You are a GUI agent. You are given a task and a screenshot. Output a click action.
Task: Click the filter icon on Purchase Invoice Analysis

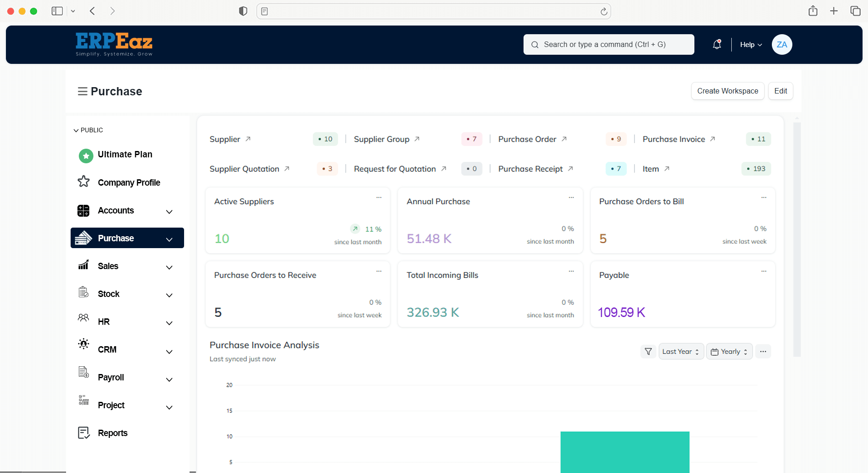(648, 352)
